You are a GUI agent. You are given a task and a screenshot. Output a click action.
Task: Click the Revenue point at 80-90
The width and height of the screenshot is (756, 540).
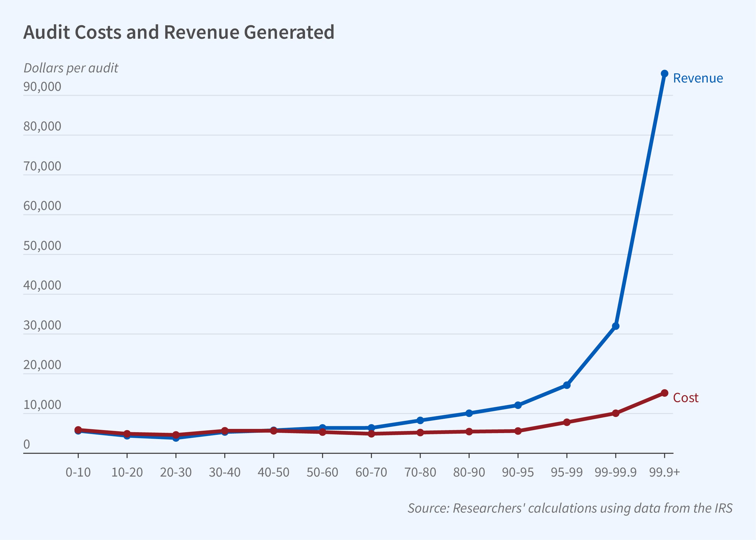click(x=469, y=413)
